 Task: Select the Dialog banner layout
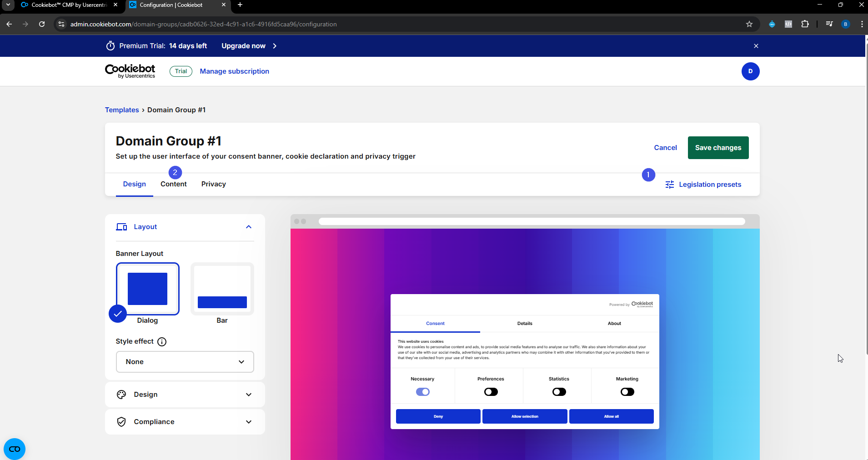pyautogui.click(x=148, y=289)
